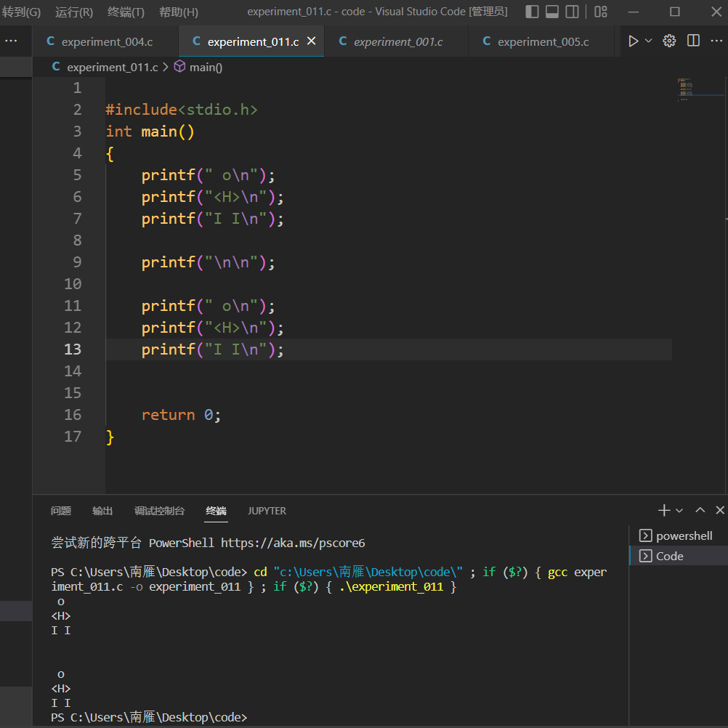Open the run options dropdown arrow
The height and width of the screenshot is (728, 728).
[x=649, y=41]
